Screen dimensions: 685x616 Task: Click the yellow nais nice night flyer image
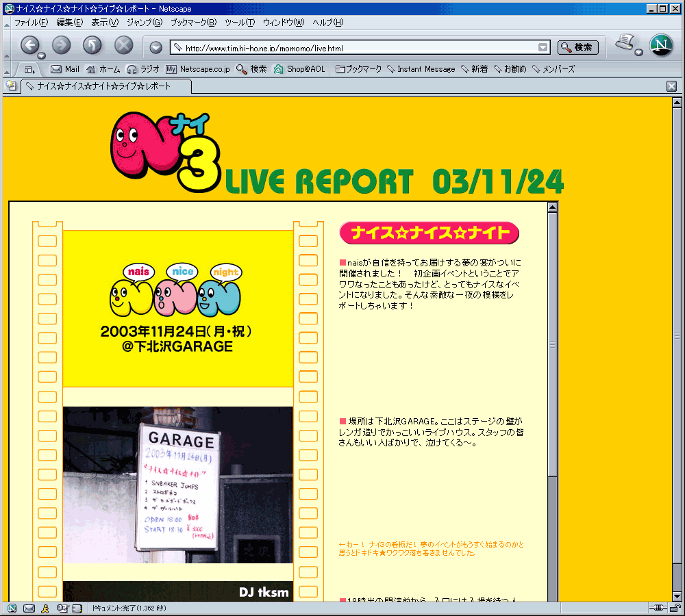178,309
